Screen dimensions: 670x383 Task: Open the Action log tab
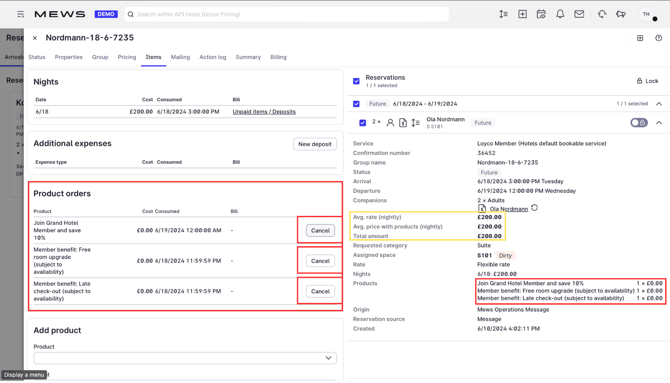coord(213,57)
